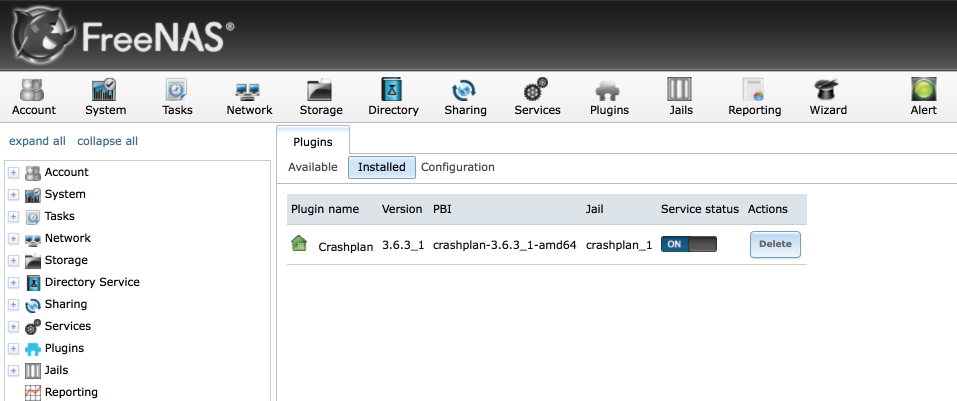The width and height of the screenshot is (957, 401).
Task: Open Reporting in the top toolbar
Action: (x=754, y=98)
